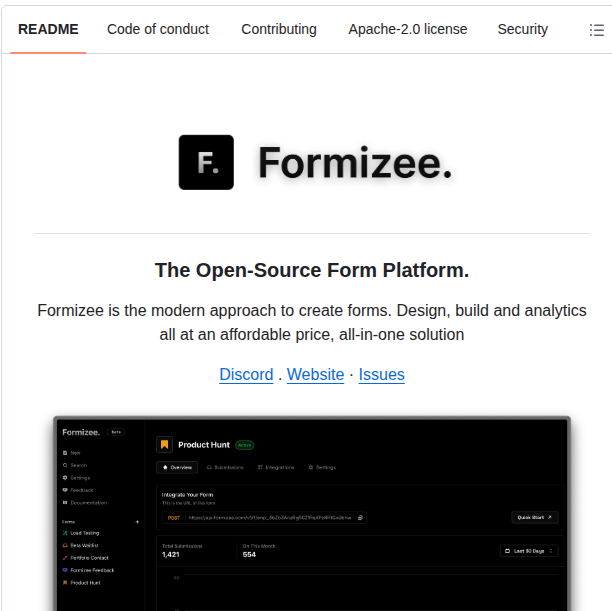Click the dashboard preview screenshot image
This screenshot has height=611, width=612.
point(312,513)
